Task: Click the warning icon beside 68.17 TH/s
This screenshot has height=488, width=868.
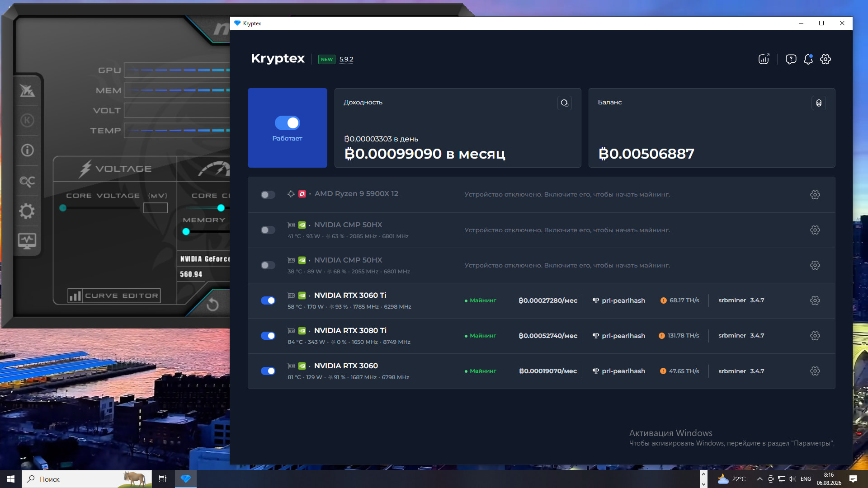Action: (664, 300)
